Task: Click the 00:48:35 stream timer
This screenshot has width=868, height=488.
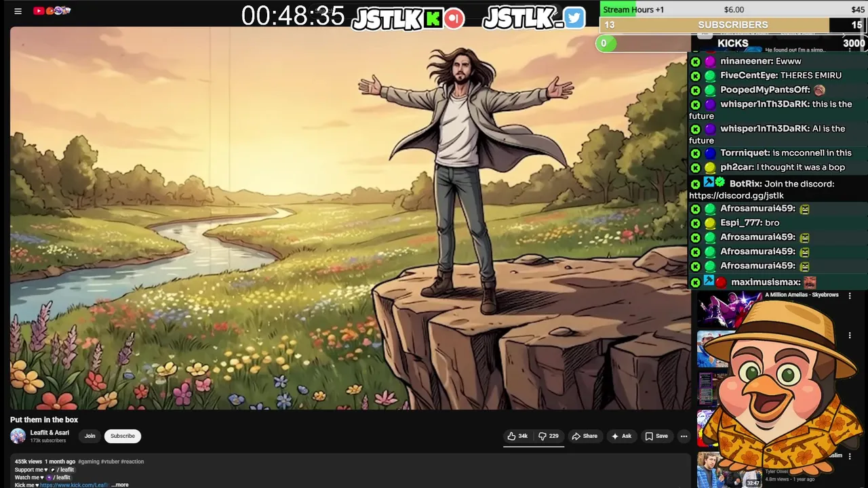Action: (293, 16)
